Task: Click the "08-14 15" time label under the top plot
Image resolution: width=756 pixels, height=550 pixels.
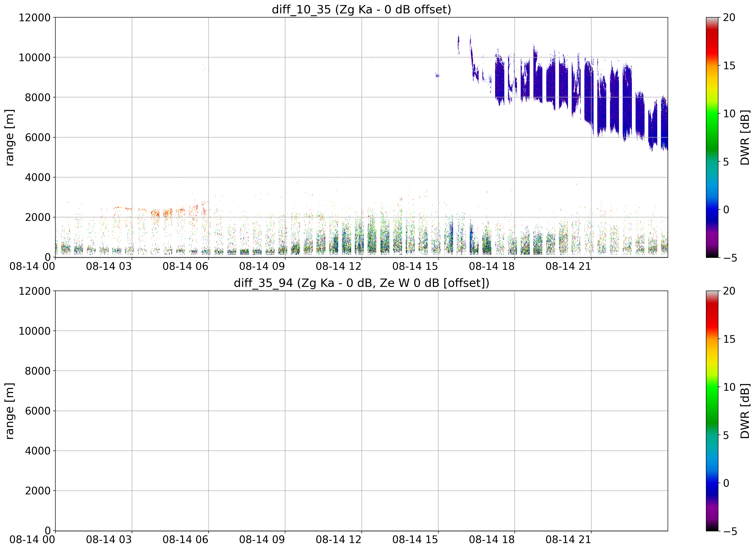Action: click(x=415, y=266)
